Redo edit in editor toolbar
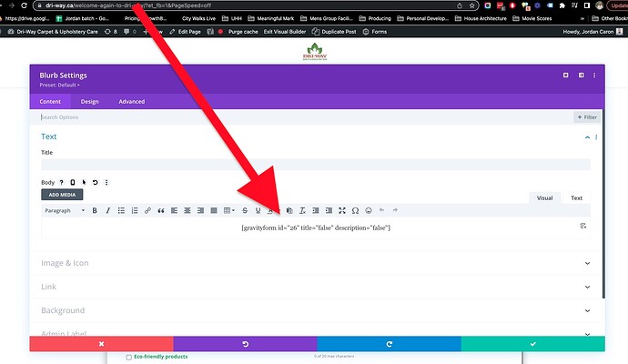This screenshot has height=364, width=628. click(395, 210)
